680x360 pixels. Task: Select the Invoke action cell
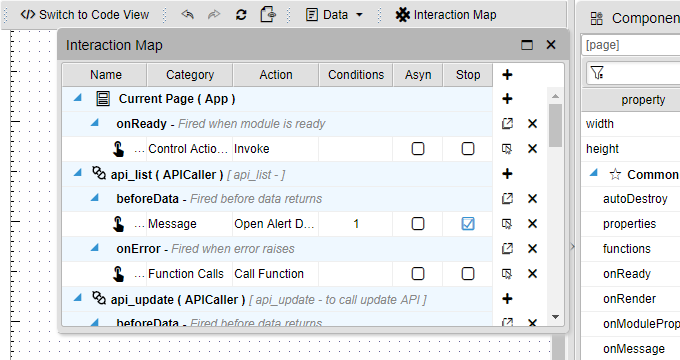275,149
